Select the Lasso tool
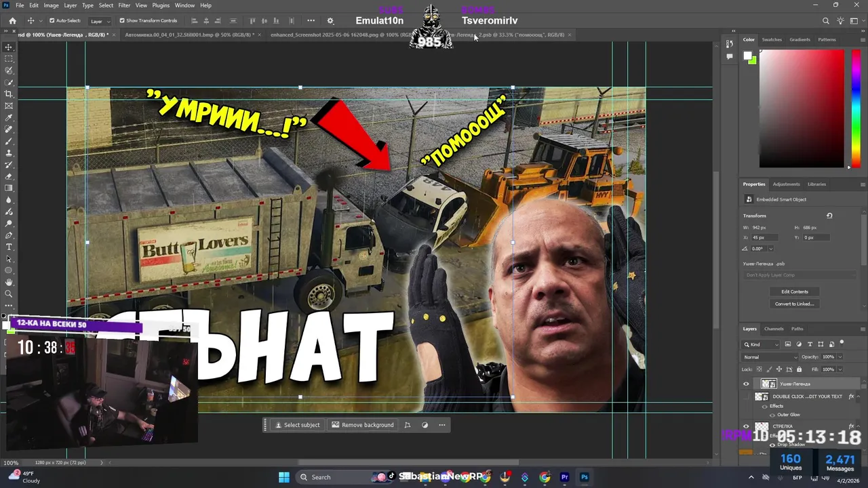 point(9,70)
